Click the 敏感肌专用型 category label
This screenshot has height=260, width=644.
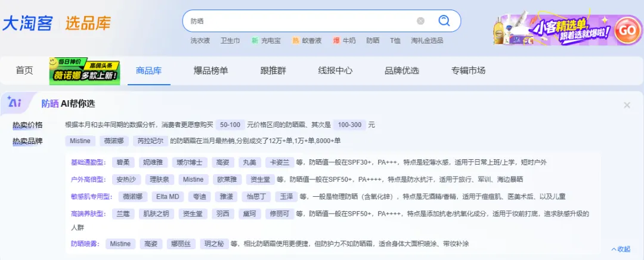tap(92, 197)
